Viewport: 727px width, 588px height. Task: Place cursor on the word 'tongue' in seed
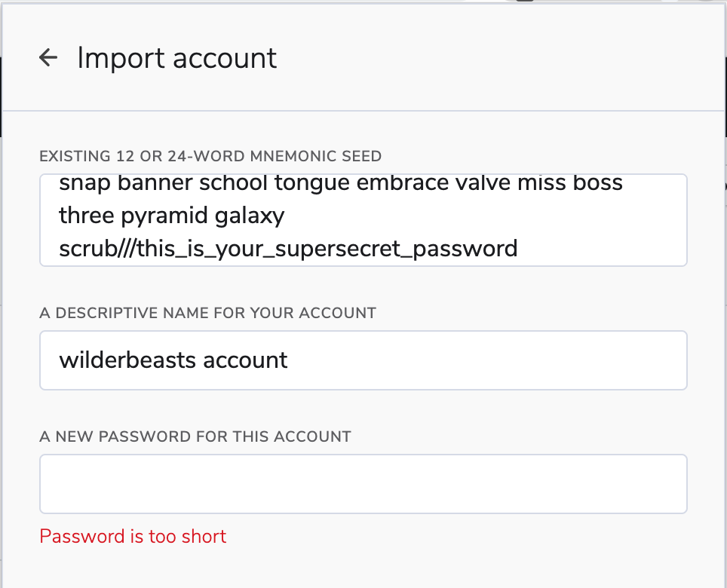[311, 184]
